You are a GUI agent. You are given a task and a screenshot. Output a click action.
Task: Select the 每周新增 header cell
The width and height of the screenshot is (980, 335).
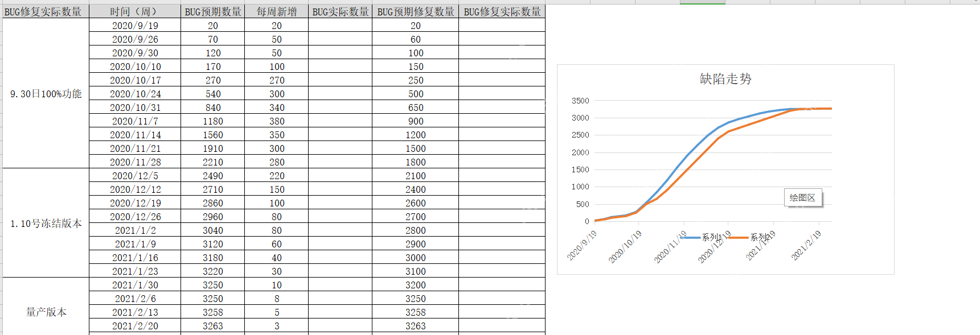pyautogui.click(x=277, y=11)
